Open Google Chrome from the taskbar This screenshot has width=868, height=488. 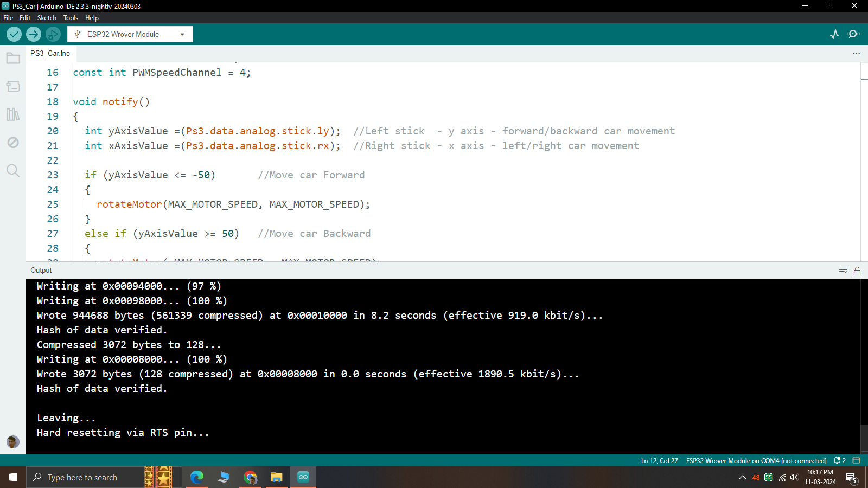click(x=250, y=477)
